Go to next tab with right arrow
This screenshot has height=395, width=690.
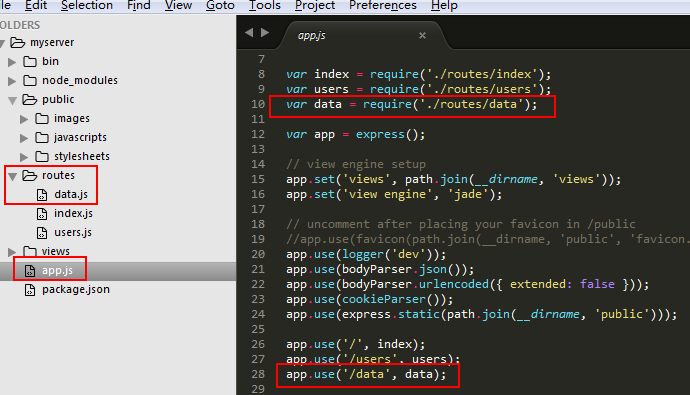[264, 33]
